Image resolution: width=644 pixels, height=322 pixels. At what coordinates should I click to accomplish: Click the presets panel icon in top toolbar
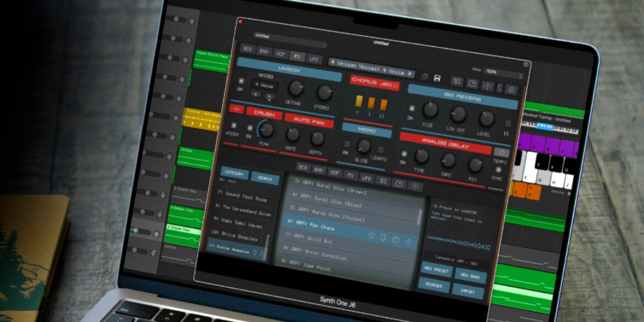[x=472, y=84]
